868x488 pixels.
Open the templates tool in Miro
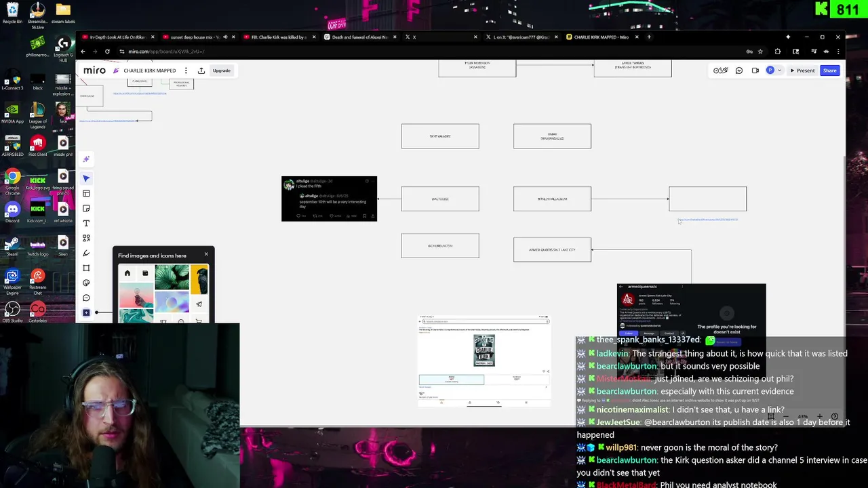(x=86, y=193)
